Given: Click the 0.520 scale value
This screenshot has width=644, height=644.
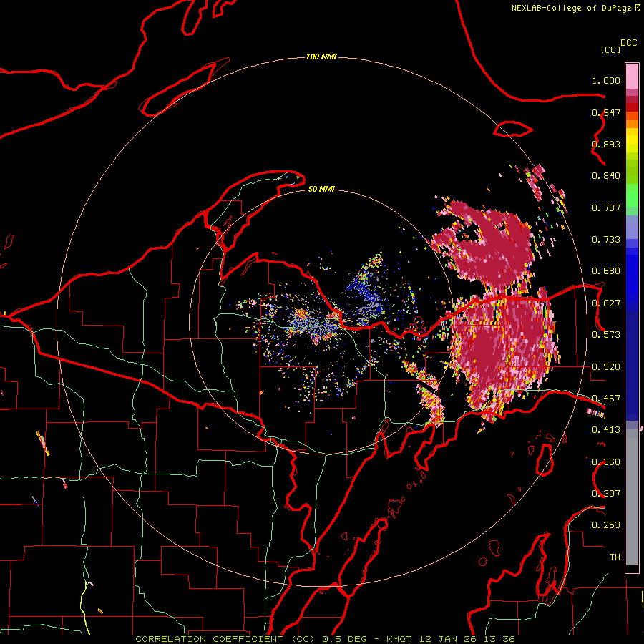Looking at the screenshot, I should (x=606, y=367).
